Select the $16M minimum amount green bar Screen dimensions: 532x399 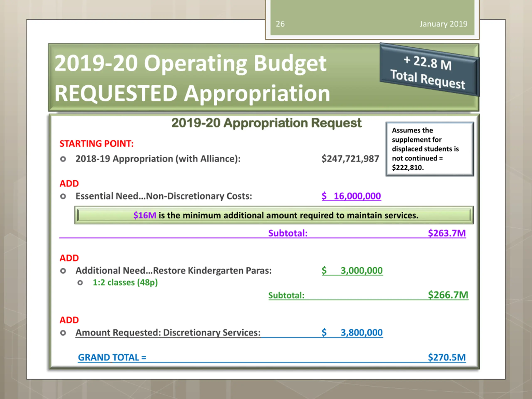point(274,215)
